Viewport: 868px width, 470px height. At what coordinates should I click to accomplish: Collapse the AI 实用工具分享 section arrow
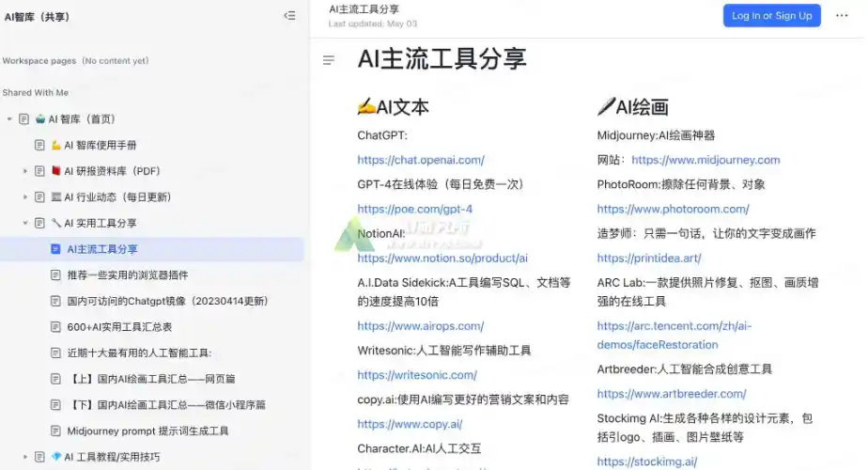(x=25, y=224)
